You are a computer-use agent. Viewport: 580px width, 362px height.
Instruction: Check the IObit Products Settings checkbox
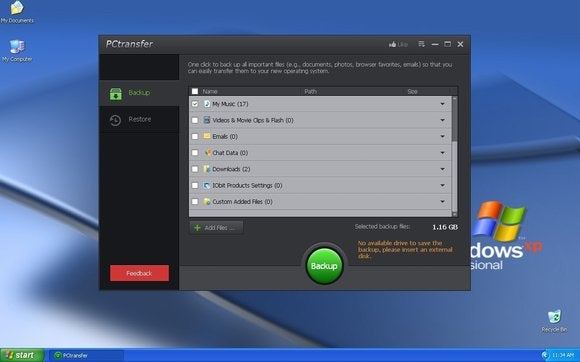(x=195, y=185)
